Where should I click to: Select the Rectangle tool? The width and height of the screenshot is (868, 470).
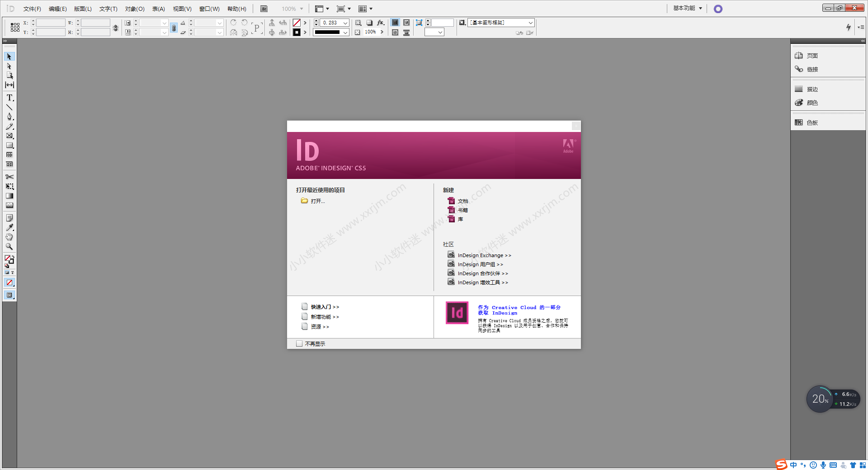point(9,145)
